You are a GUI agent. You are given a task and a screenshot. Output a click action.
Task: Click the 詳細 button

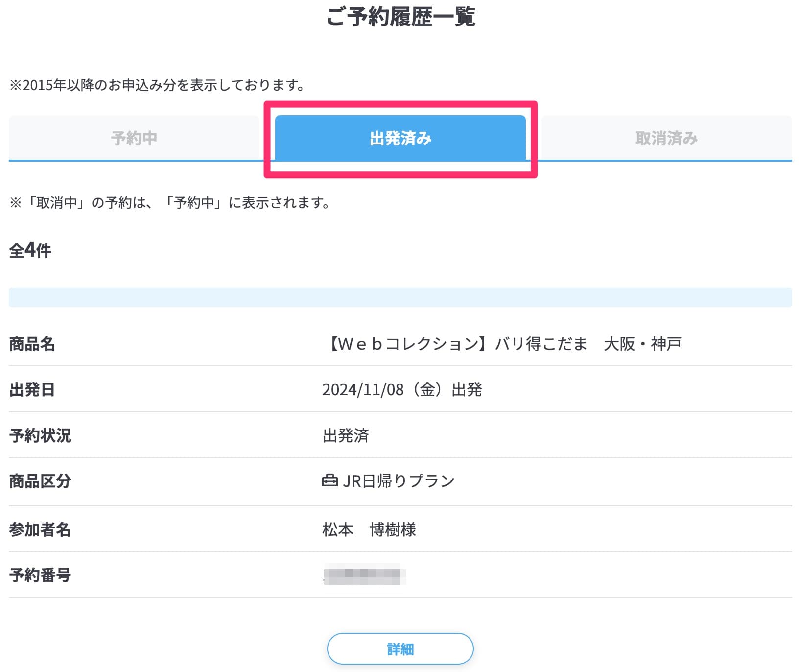click(x=400, y=649)
